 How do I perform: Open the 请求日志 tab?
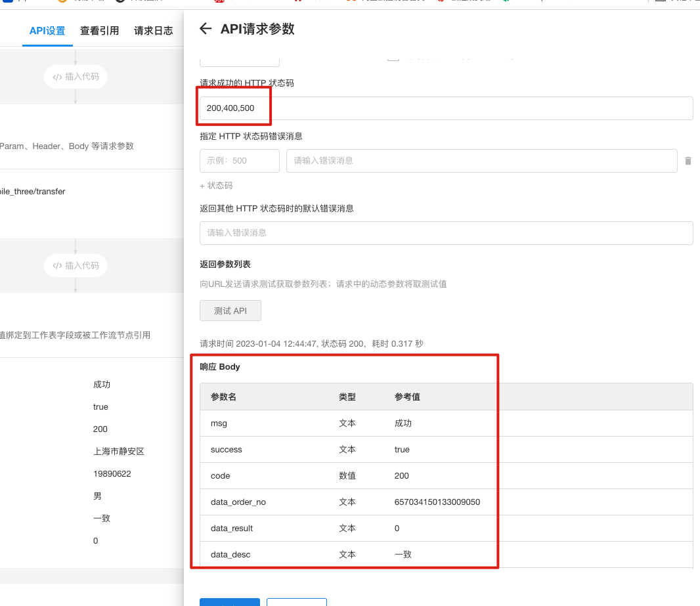click(x=154, y=30)
